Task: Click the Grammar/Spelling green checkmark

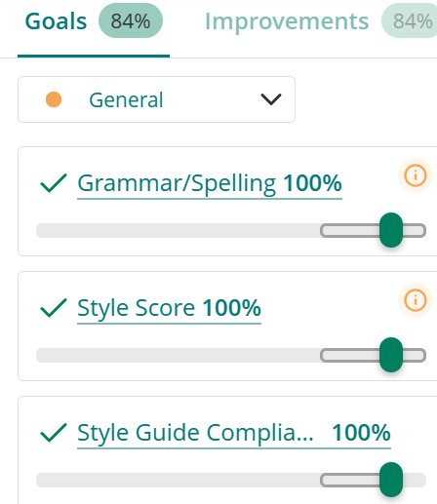Action: coord(54,183)
